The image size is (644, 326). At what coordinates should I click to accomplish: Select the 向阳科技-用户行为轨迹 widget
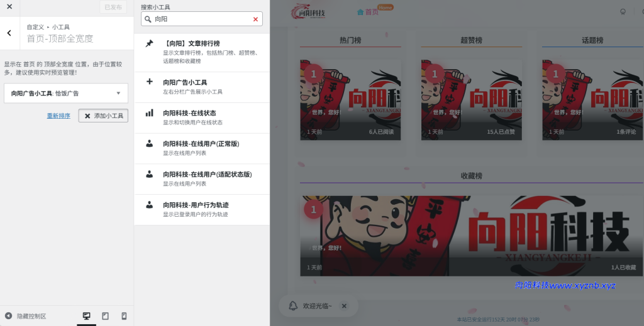[202, 210]
